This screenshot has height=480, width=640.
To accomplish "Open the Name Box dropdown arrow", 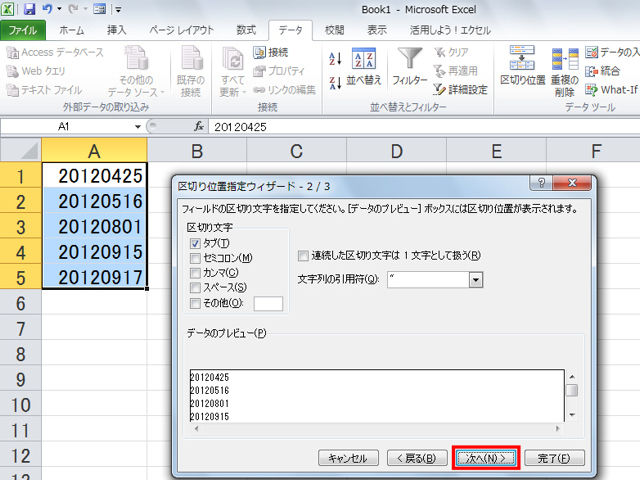I will pos(138,127).
